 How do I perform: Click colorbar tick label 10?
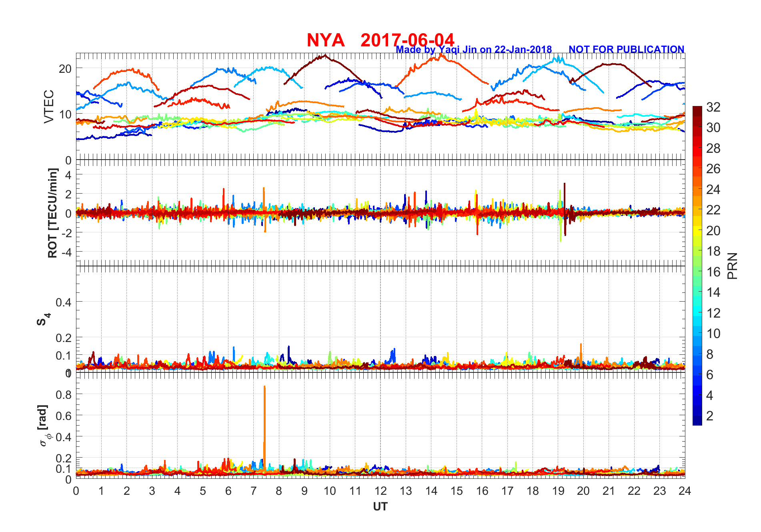[713, 334]
